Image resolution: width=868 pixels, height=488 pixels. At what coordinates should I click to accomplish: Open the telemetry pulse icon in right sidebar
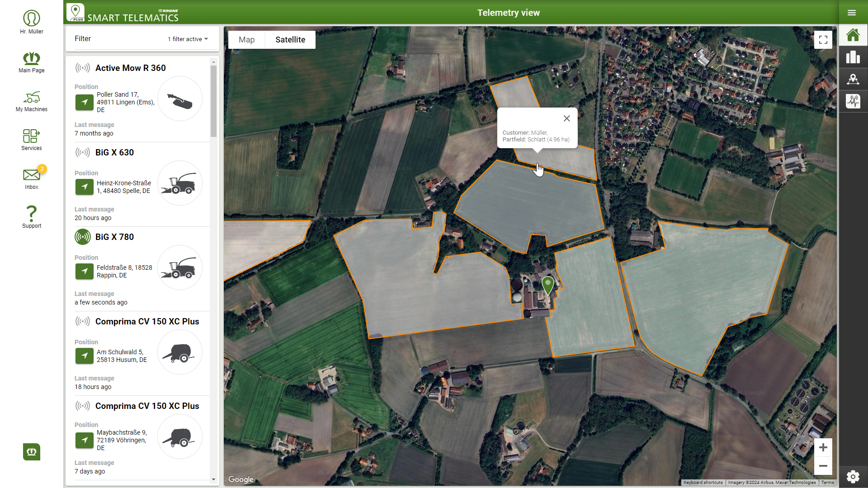point(853,101)
